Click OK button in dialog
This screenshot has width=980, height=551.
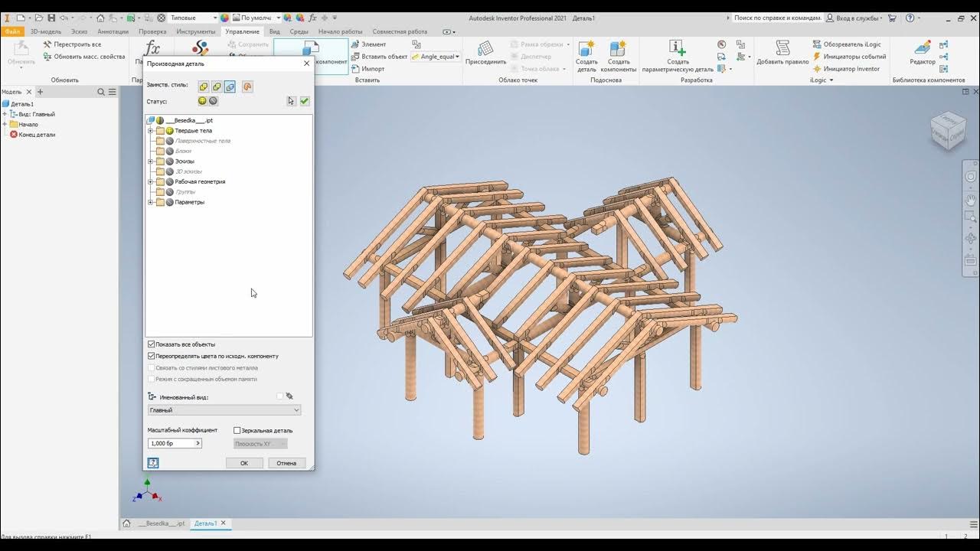pyautogui.click(x=244, y=463)
